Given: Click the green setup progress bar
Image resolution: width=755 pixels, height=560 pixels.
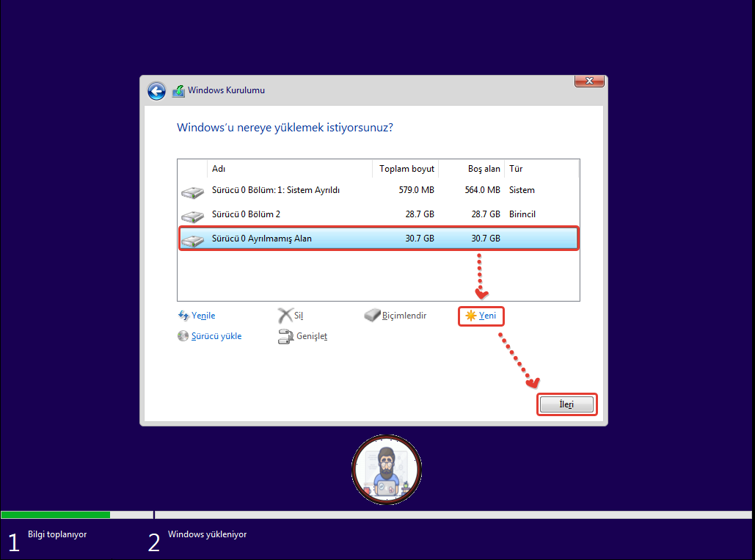Looking at the screenshot, I should coord(55,514).
